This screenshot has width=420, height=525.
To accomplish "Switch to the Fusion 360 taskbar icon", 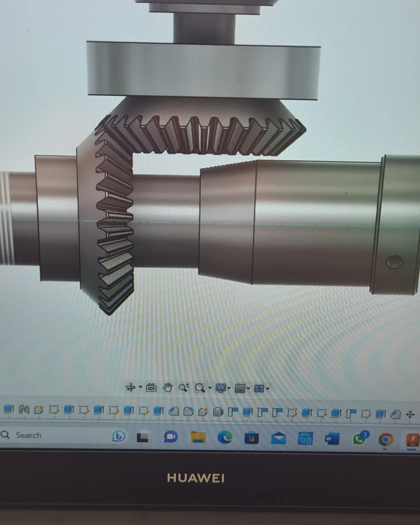I will (x=413, y=440).
